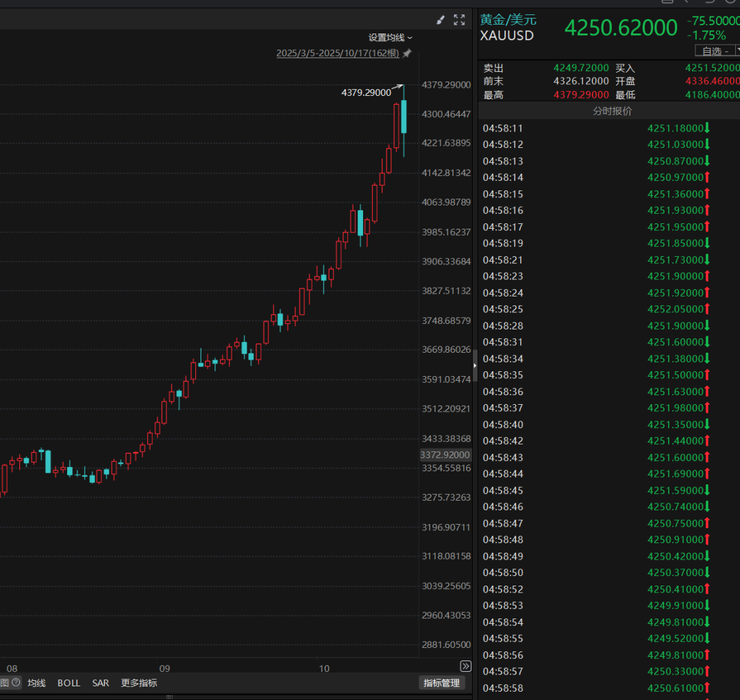Click the 自选 add-to-watchlist button
The height and width of the screenshot is (700, 740).
tap(715, 51)
